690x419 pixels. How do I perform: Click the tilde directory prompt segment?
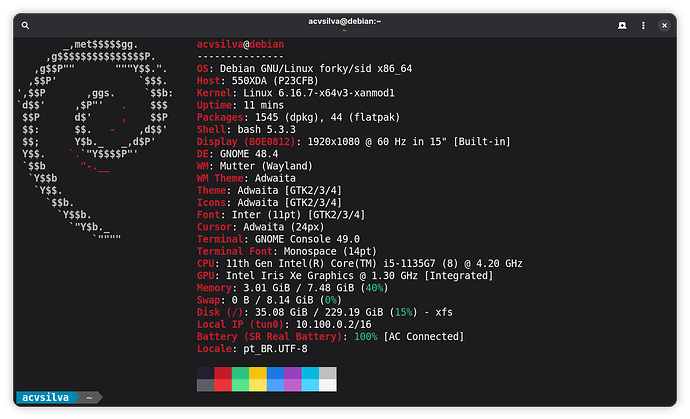[89, 397]
